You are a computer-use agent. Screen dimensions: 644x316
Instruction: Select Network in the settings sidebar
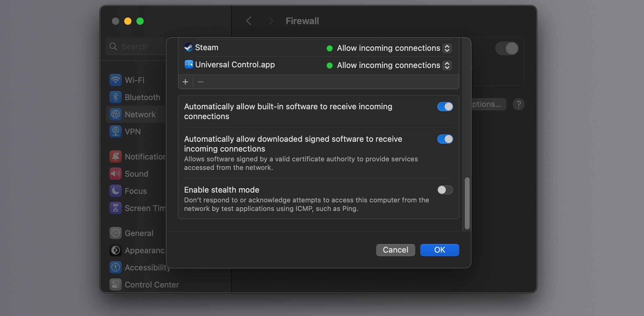(140, 114)
